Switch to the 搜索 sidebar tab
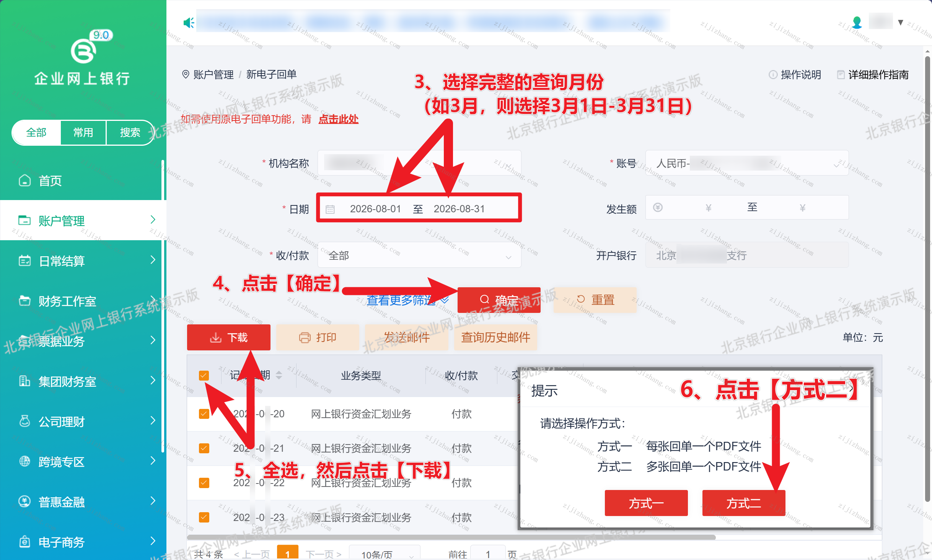 [130, 133]
